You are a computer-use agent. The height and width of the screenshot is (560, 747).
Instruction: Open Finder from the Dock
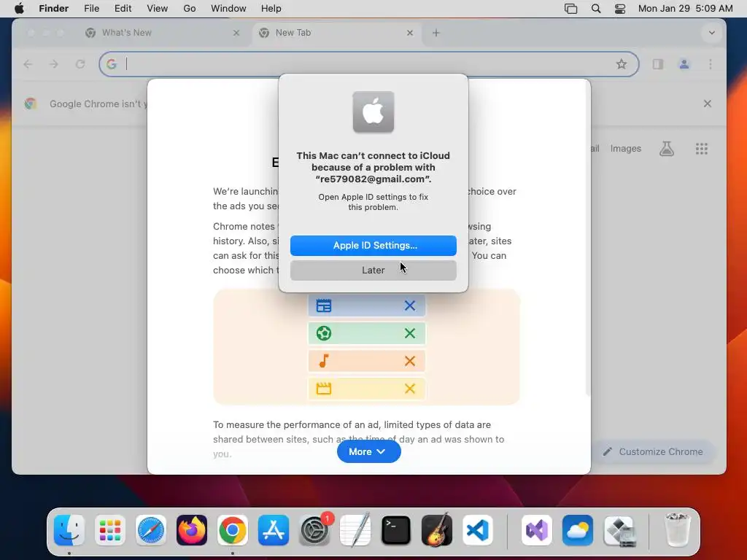click(x=69, y=530)
